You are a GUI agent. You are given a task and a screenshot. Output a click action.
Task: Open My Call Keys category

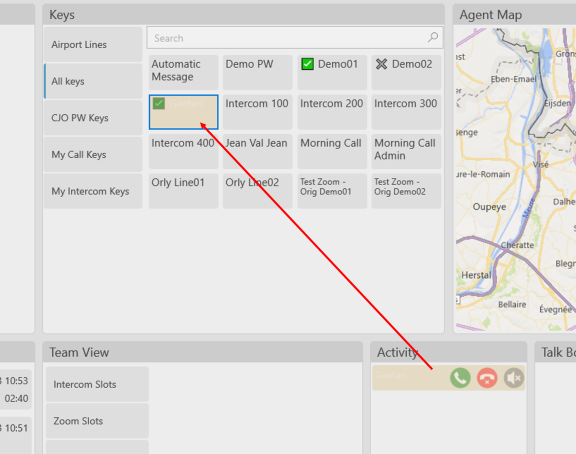click(93, 154)
